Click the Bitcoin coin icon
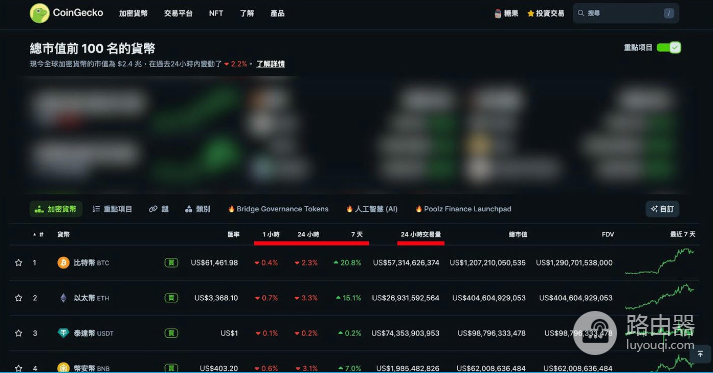Viewport: 713px width, 373px height. [63, 262]
